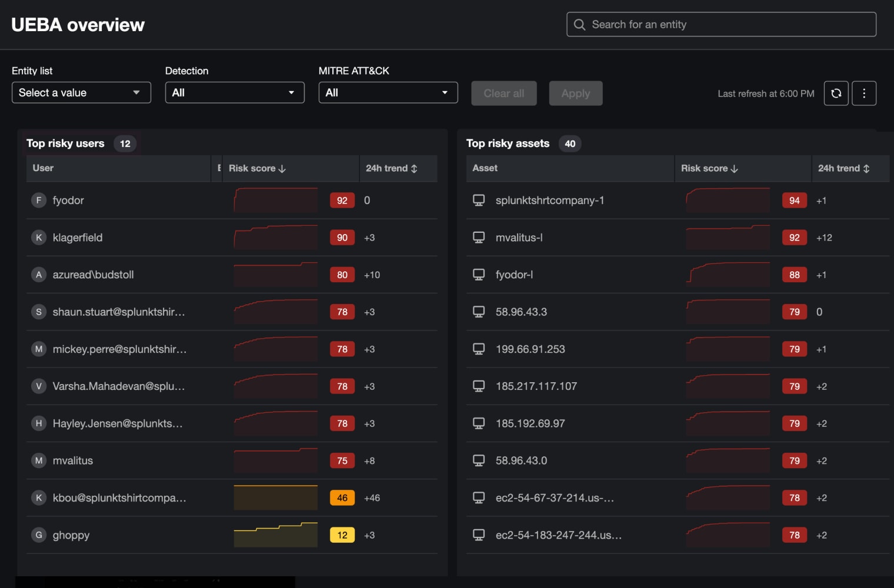Click the magnifier icon in search bar
This screenshot has width=894, height=588.
point(579,25)
